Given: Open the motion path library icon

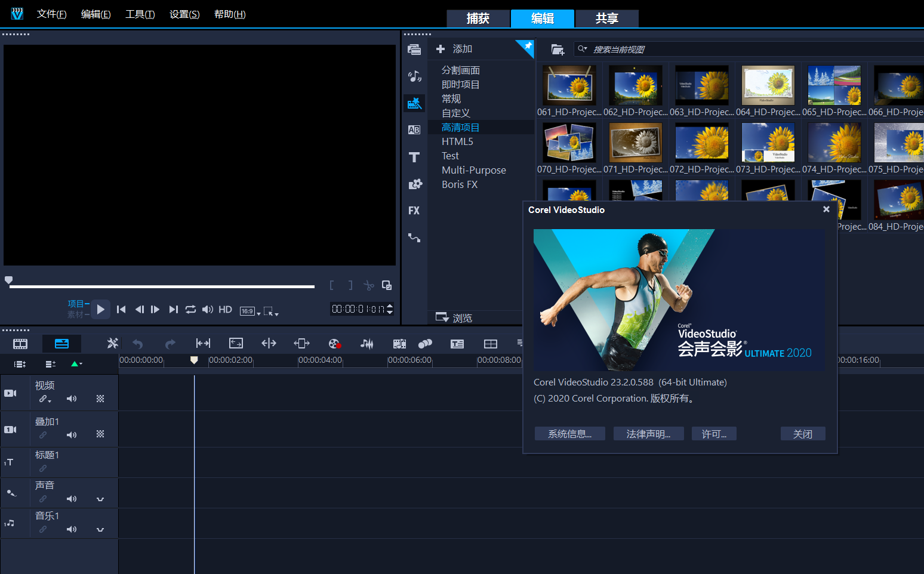Looking at the screenshot, I should coord(414,237).
